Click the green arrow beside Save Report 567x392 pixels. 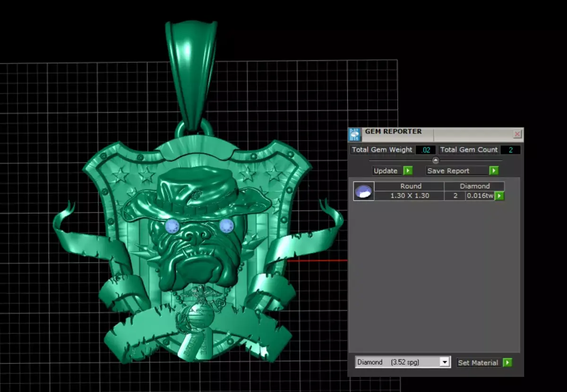[494, 170]
